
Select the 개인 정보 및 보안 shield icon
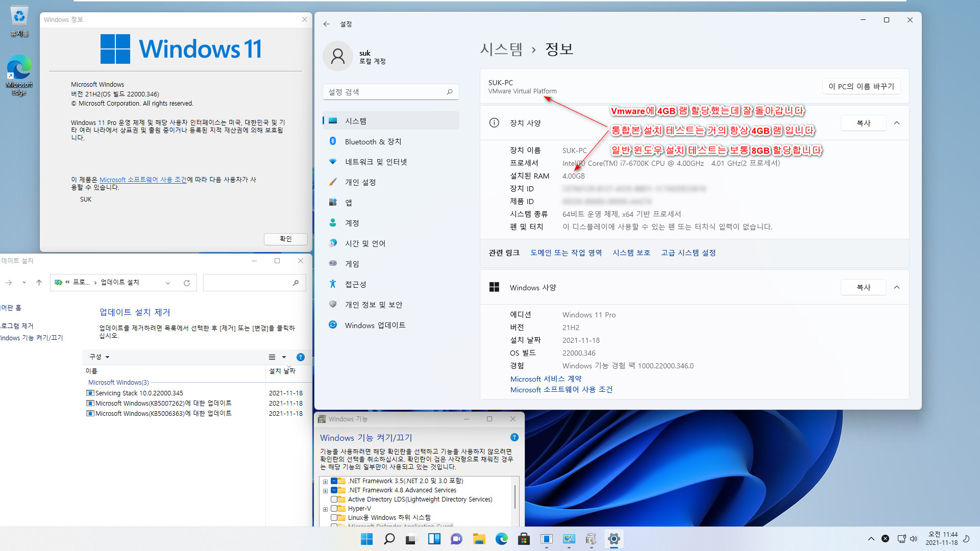point(333,304)
